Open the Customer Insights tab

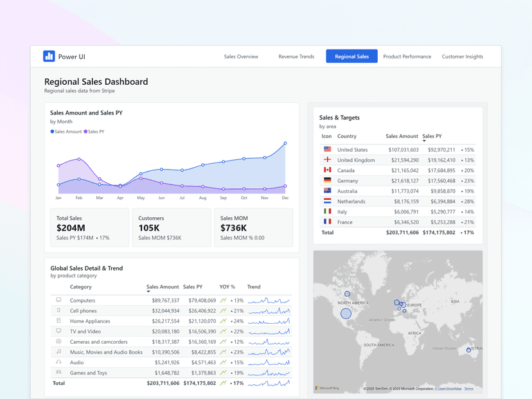coord(462,57)
